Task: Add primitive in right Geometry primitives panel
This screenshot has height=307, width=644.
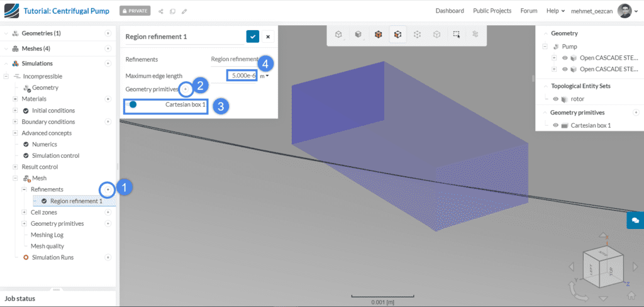Action: tap(636, 112)
